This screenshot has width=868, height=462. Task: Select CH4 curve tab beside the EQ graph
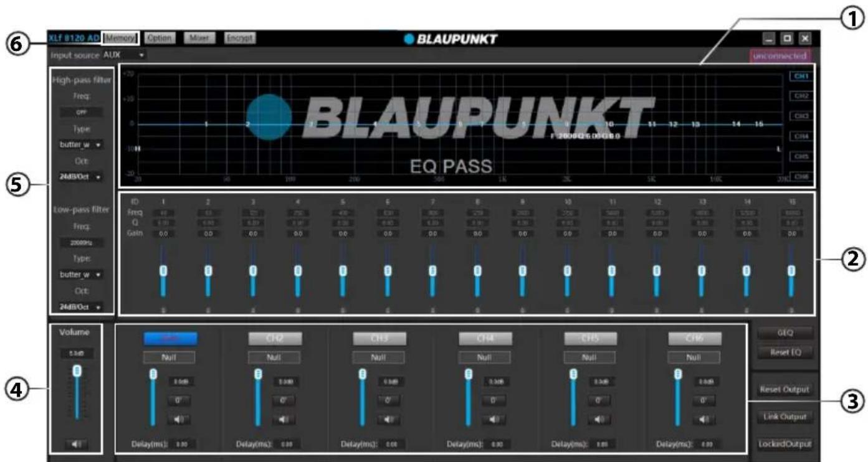coord(801,136)
